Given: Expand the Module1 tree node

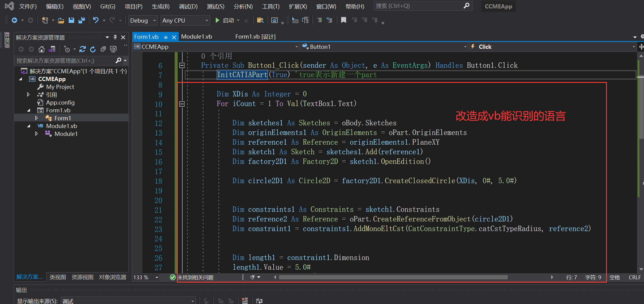Looking at the screenshot, I should [36, 134].
